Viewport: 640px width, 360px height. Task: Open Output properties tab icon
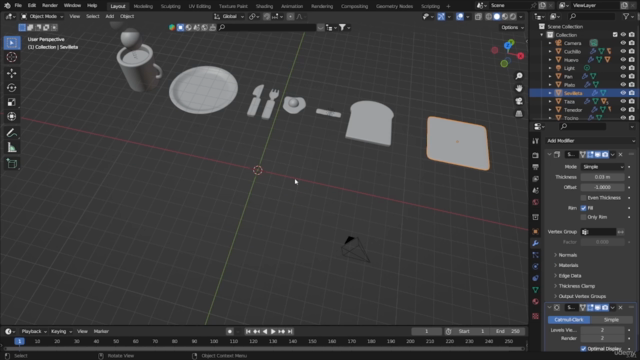[536, 167]
